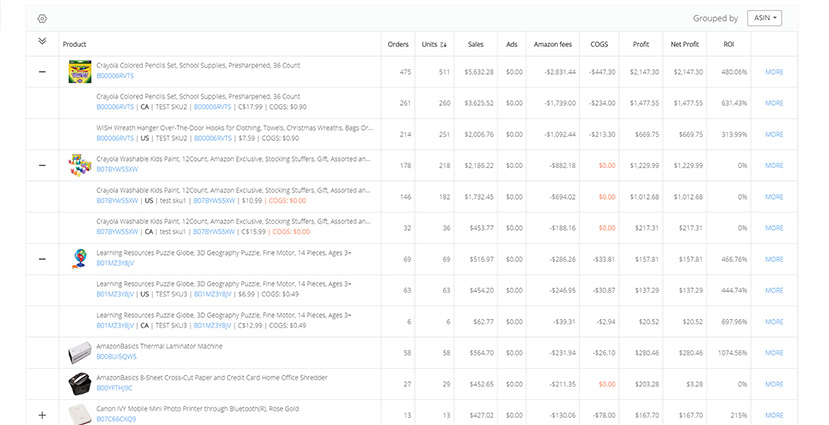Image resolution: width=829 pixels, height=425 pixels.
Task: Open ASIN link B00BUI5QWS for Thermal Laminator
Action: pyautogui.click(x=116, y=357)
